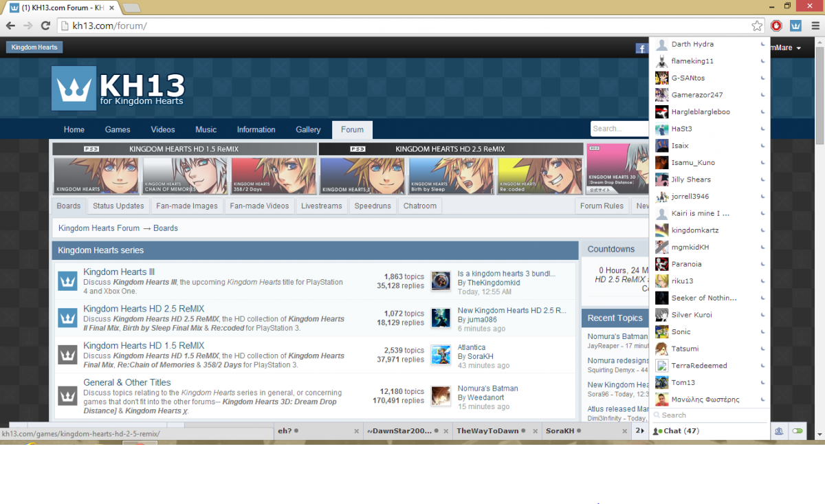Toggle the chat on/off switch in chat bar
This screenshot has width=825, height=504.
click(797, 431)
